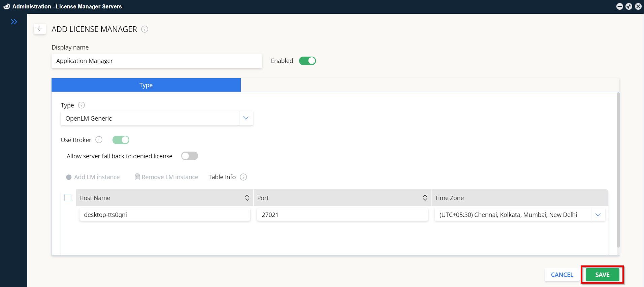This screenshot has width=644, height=287.
Task: Click the Use Broker info icon
Action: point(99,140)
